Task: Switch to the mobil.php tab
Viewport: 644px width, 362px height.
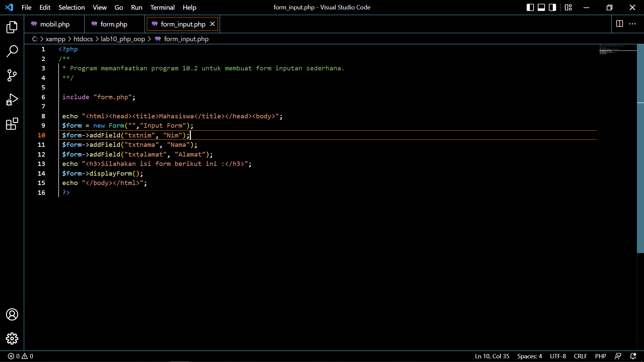Action: tap(55, 24)
